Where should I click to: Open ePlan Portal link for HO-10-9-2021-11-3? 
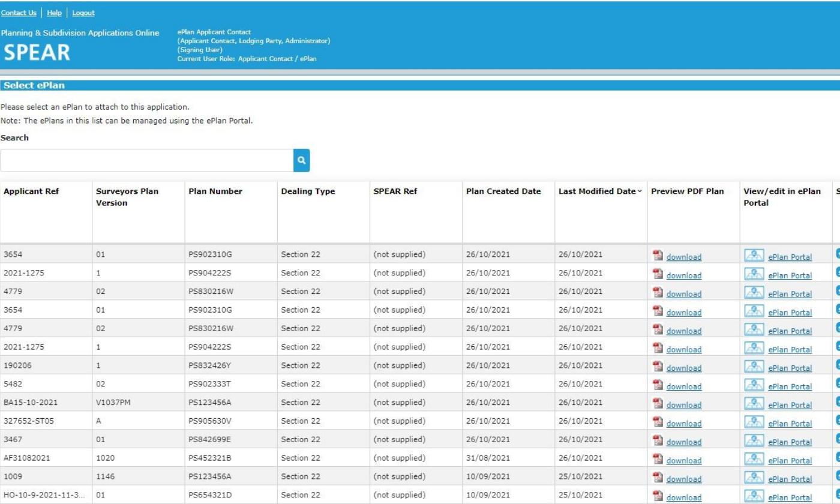[790, 498]
